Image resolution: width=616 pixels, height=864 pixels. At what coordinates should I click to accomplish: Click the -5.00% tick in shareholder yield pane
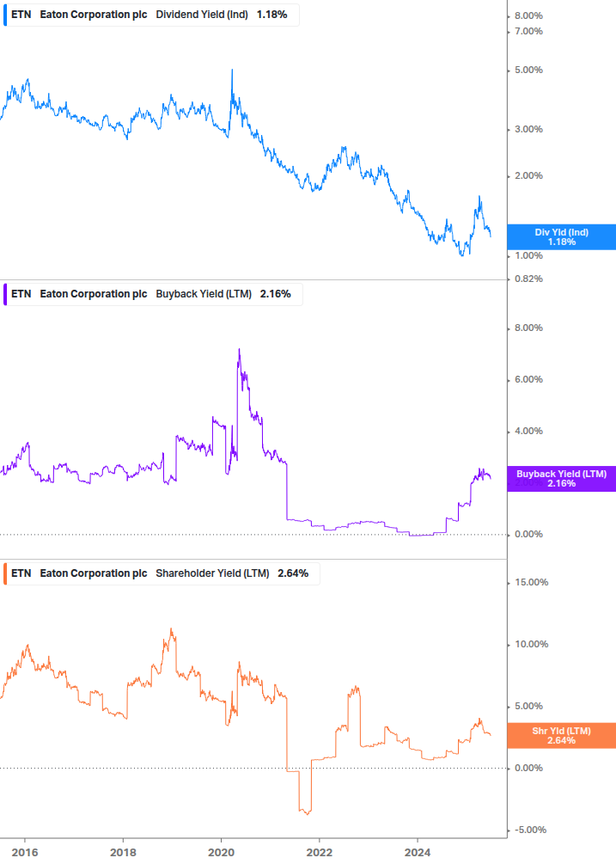click(x=530, y=830)
